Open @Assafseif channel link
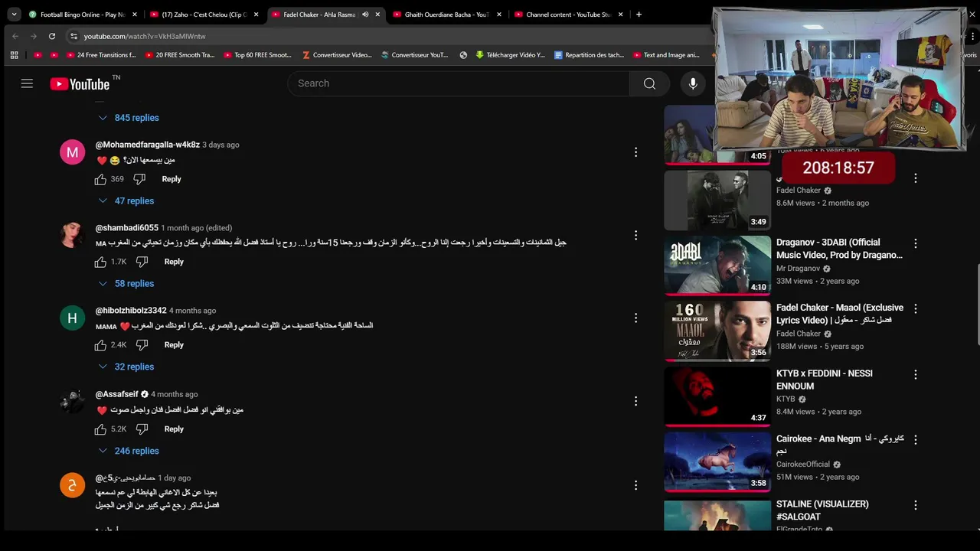The height and width of the screenshot is (551, 980). (x=116, y=394)
